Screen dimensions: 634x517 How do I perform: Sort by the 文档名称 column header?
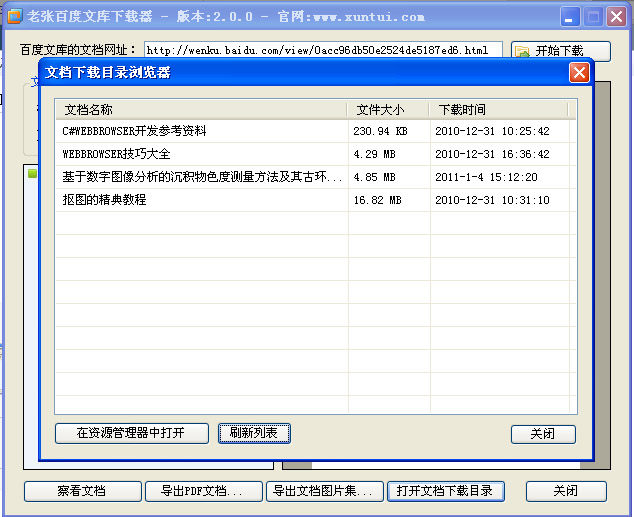[201, 110]
